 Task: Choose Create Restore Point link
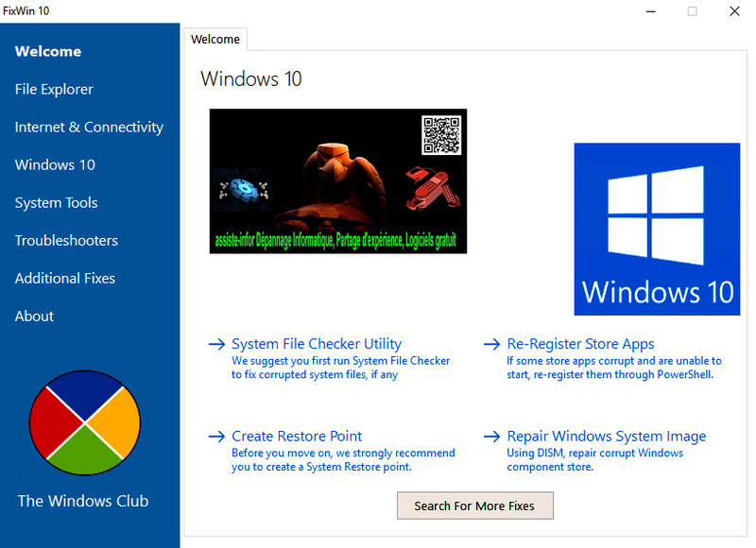(x=297, y=437)
